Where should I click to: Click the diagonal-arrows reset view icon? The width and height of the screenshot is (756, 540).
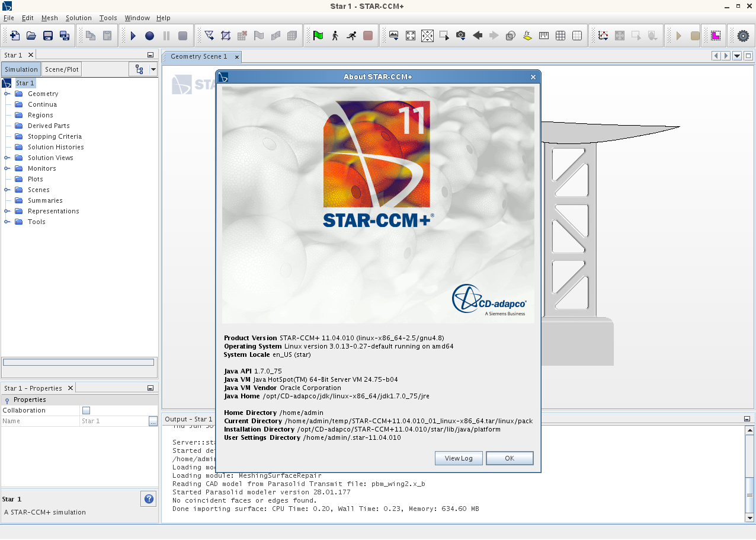click(x=427, y=36)
